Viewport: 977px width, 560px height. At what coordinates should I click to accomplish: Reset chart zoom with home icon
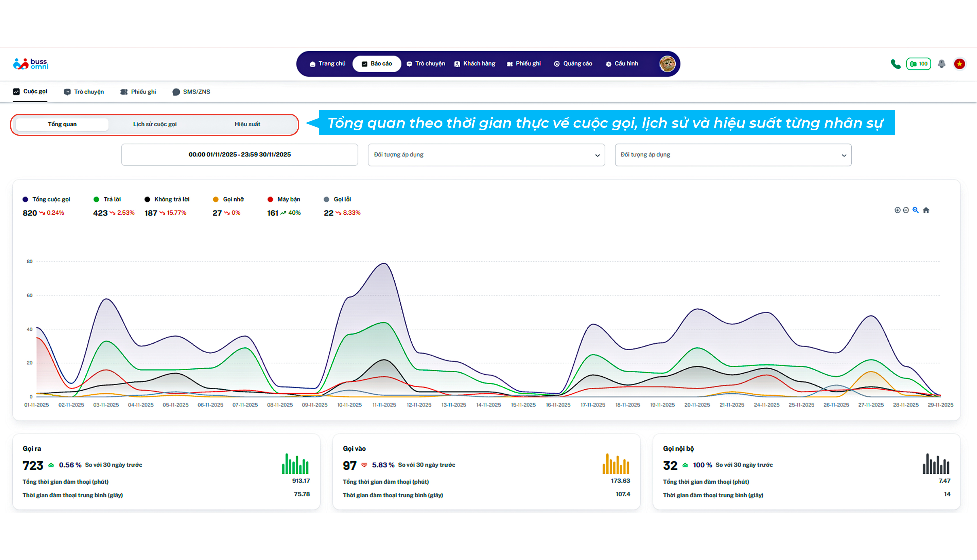(x=926, y=210)
